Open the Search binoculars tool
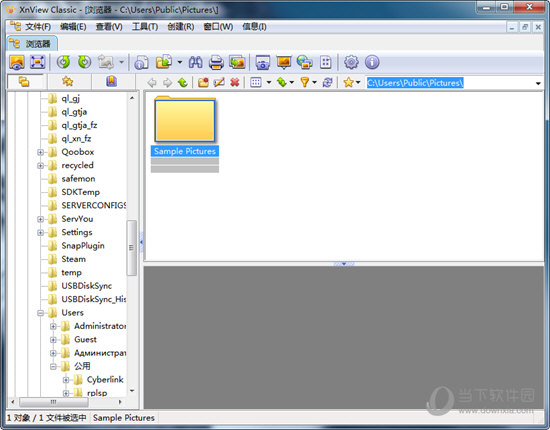550x430 pixels. pyautogui.click(x=195, y=62)
